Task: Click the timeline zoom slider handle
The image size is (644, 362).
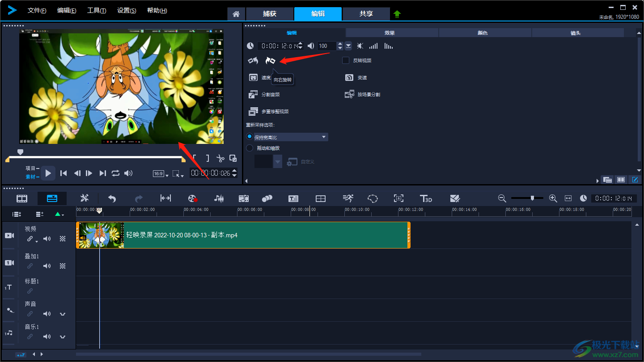Action: click(x=532, y=198)
